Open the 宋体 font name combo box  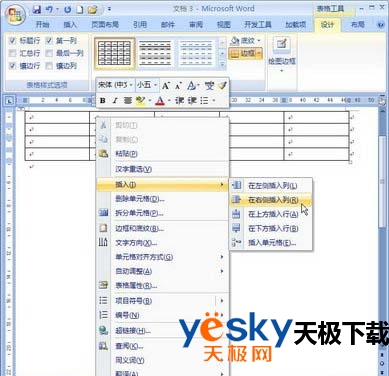point(116,85)
